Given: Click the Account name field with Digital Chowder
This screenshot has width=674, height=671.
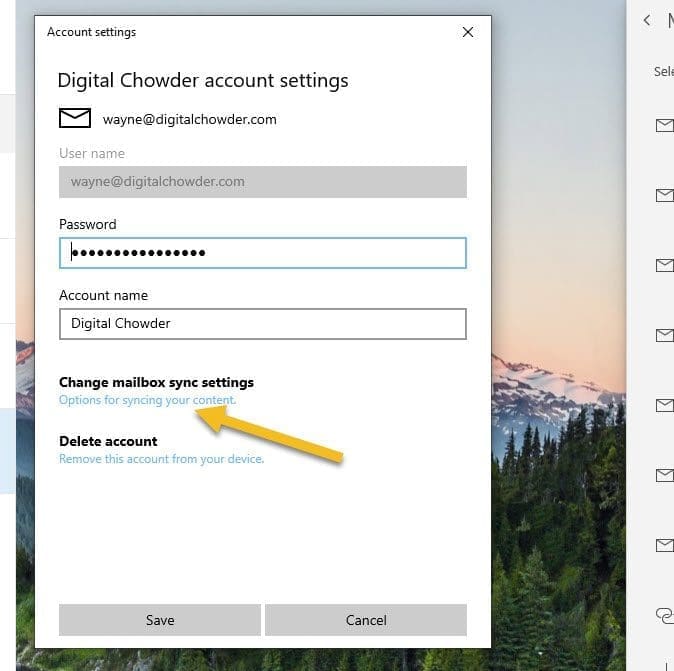Looking at the screenshot, I should click(x=263, y=324).
